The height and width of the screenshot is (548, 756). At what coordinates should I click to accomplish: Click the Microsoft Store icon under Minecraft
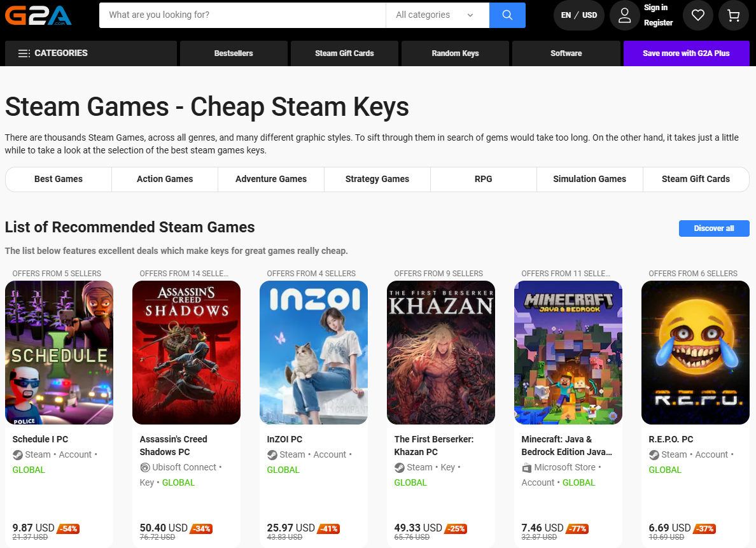[x=527, y=468]
